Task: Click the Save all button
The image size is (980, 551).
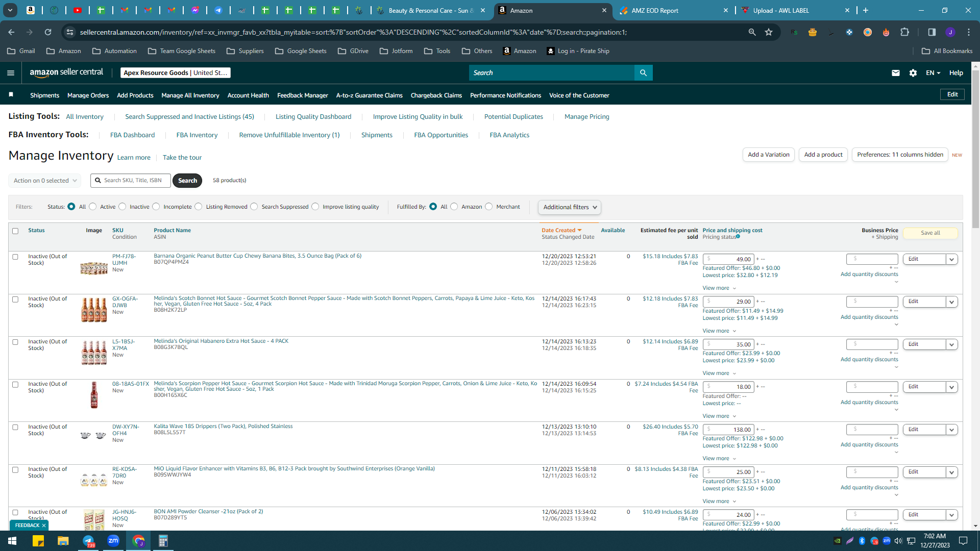Action: [x=930, y=233]
